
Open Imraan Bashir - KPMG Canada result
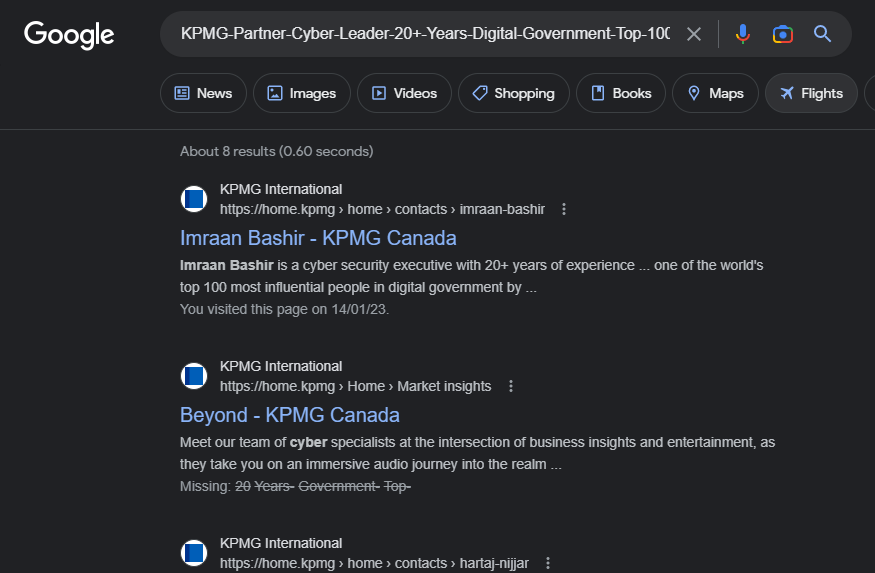pyautogui.click(x=318, y=238)
